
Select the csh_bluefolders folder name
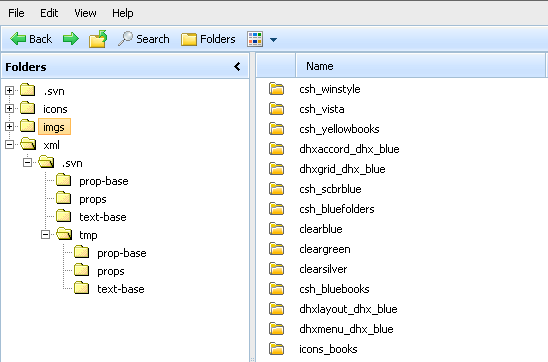[337, 209]
